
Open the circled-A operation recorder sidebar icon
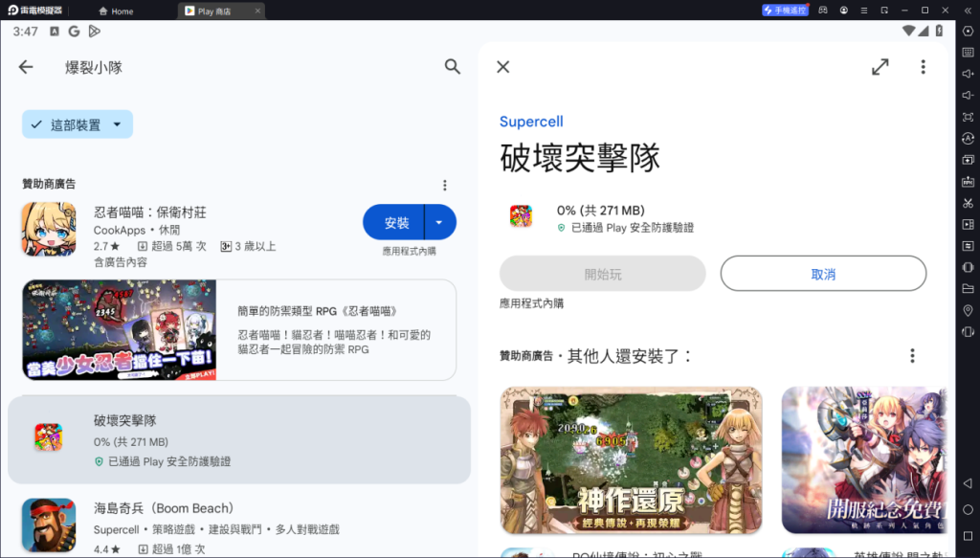tap(969, 138)
